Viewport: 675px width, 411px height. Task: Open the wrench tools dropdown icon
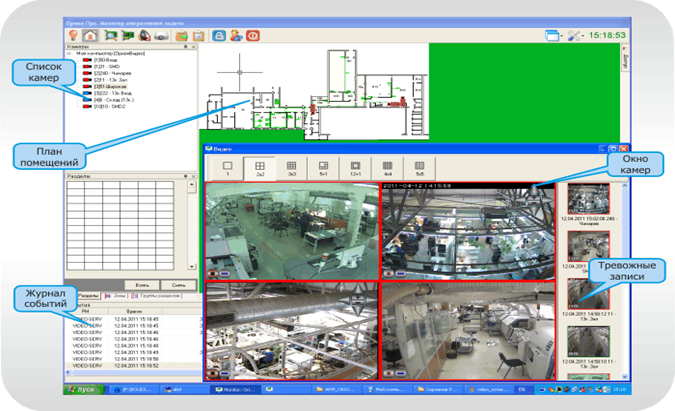click(576, 35)
